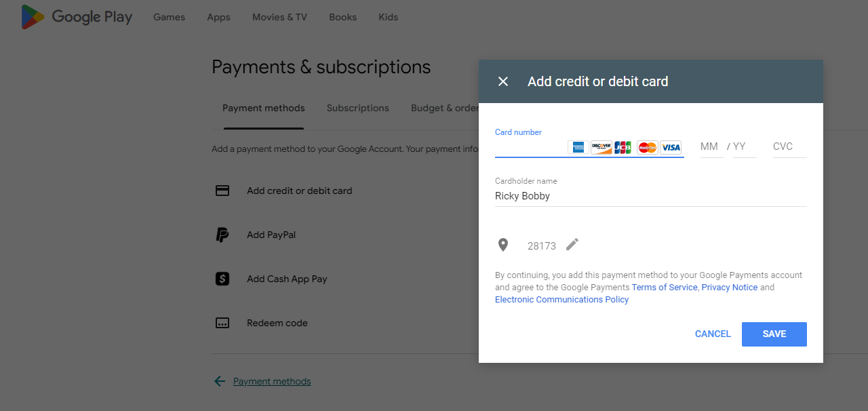Click the SAVE button
Viewport: 868px width, 411px height.
coord(774,334)
